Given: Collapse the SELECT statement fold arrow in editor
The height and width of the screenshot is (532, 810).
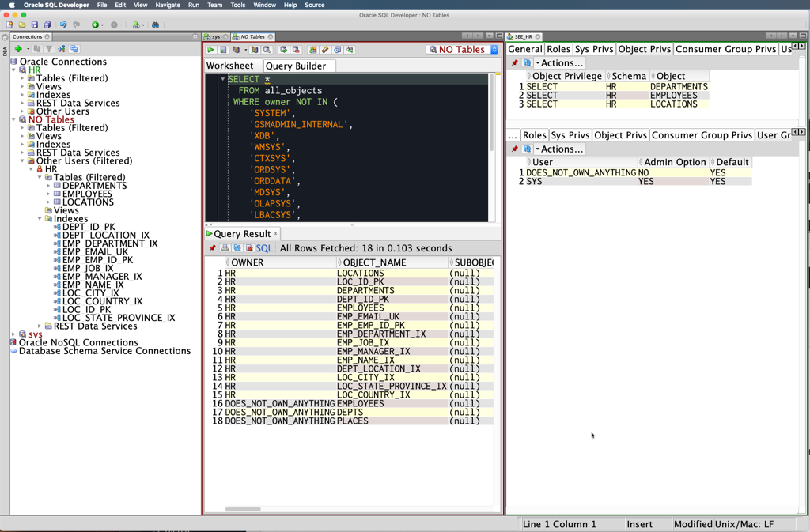Looking at the screenshot, I should click(222, 79).
